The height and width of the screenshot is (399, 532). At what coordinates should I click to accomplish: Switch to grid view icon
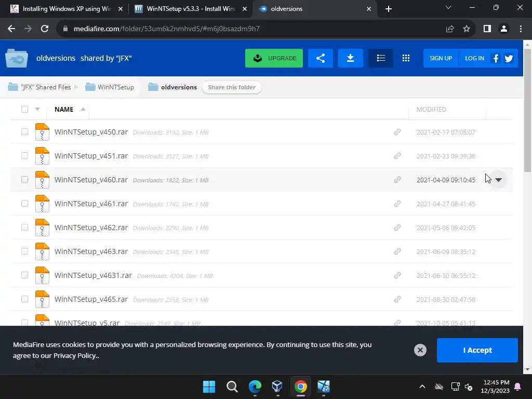[x=406, y=58]
